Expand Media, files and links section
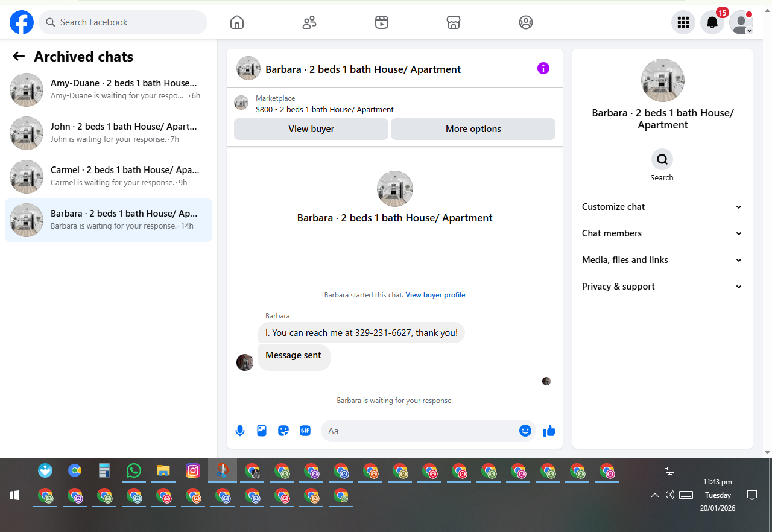Viewport: 772px width, 532px height. [x=662, y=260]
